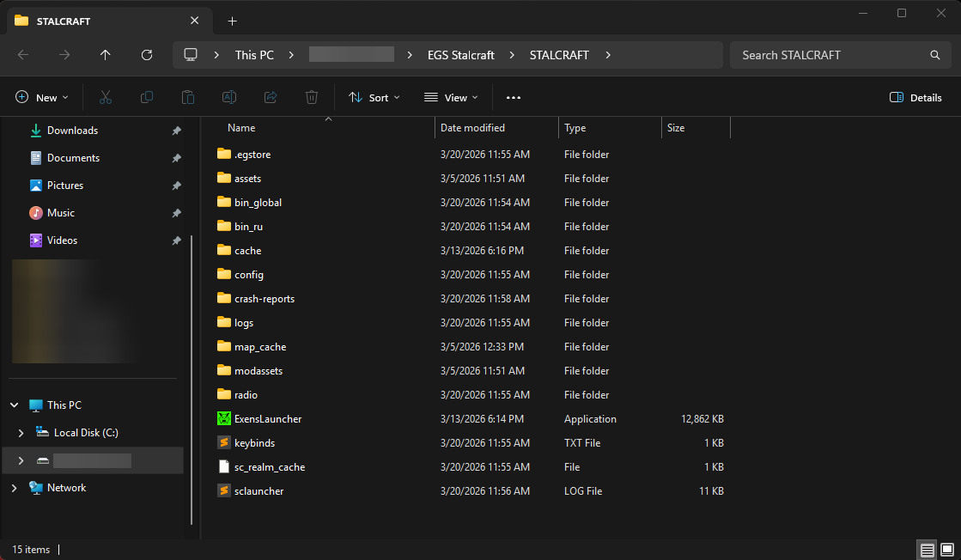This screenshot has height=560, width=961.
Task: Open the Sort dropdown menu
Action: (x=374, y=98)
